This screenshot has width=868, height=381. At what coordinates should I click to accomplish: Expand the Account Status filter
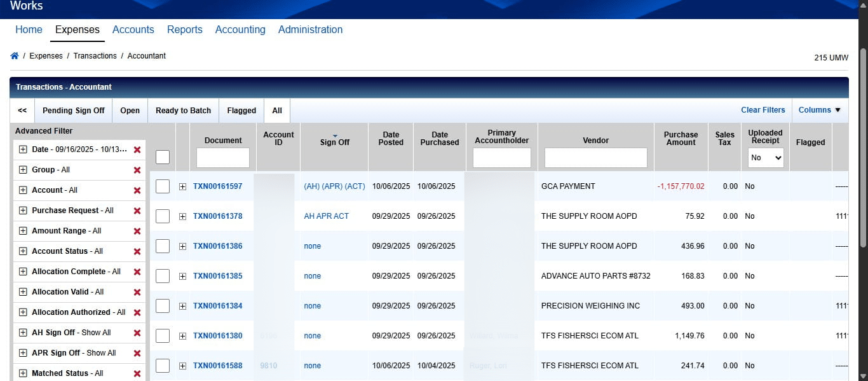(23, 251)
